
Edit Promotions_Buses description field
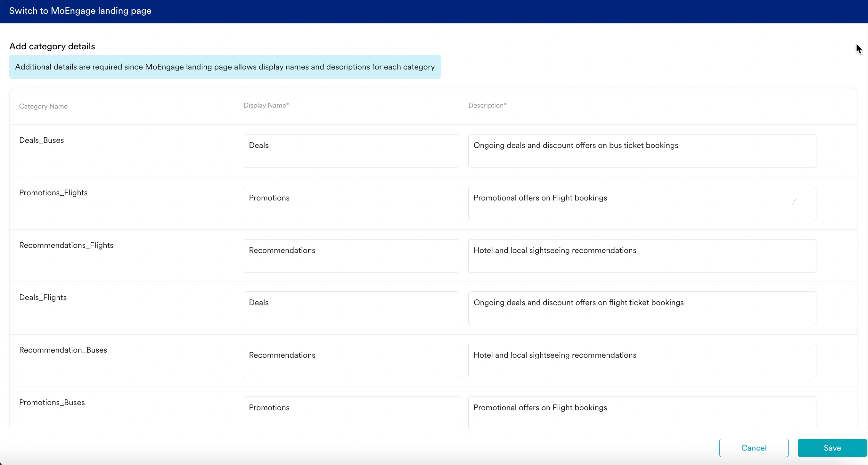pyautogui.click(x=642, y=412)
